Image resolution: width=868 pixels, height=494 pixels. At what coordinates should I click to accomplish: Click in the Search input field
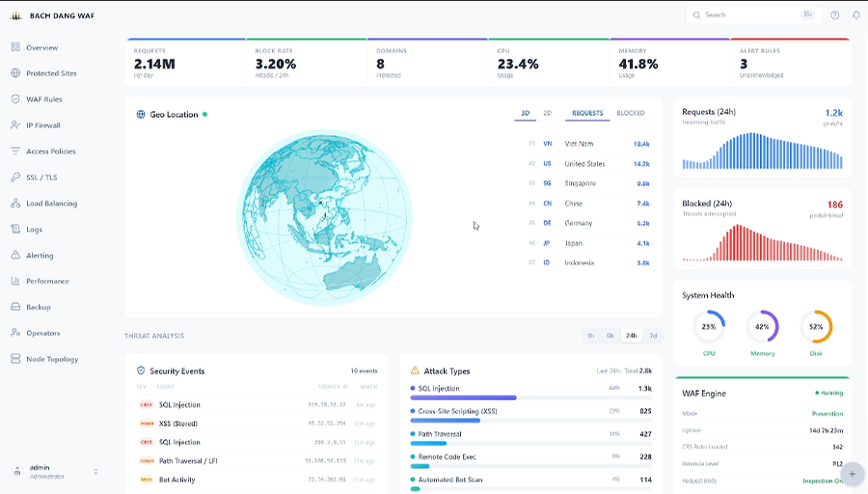click(x=753, y=14)
